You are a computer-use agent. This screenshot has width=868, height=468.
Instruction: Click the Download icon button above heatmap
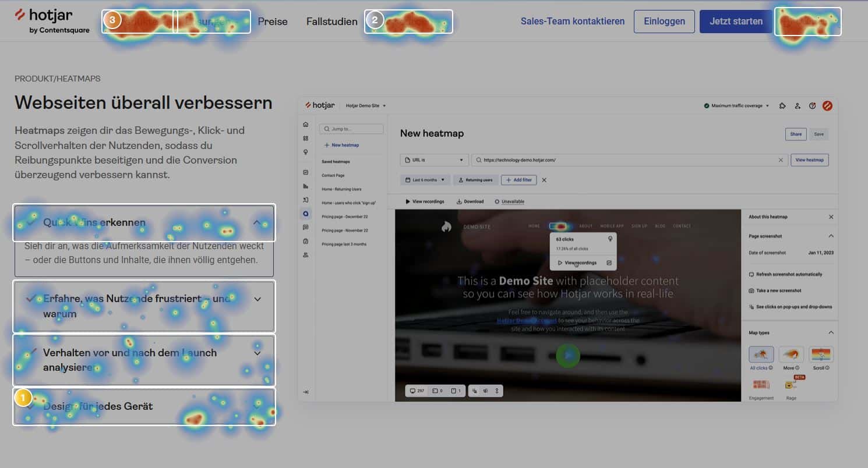coord(470,201)
